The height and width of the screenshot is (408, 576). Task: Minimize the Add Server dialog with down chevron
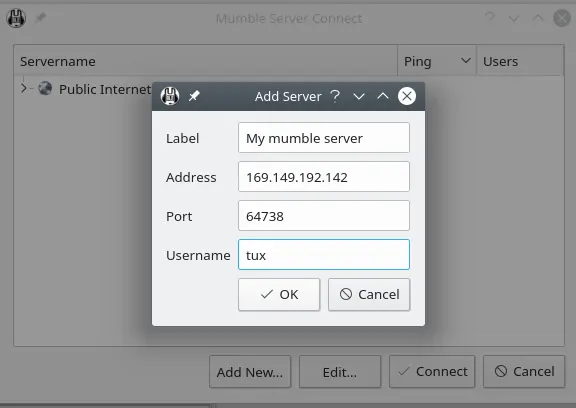pos(359,97)
